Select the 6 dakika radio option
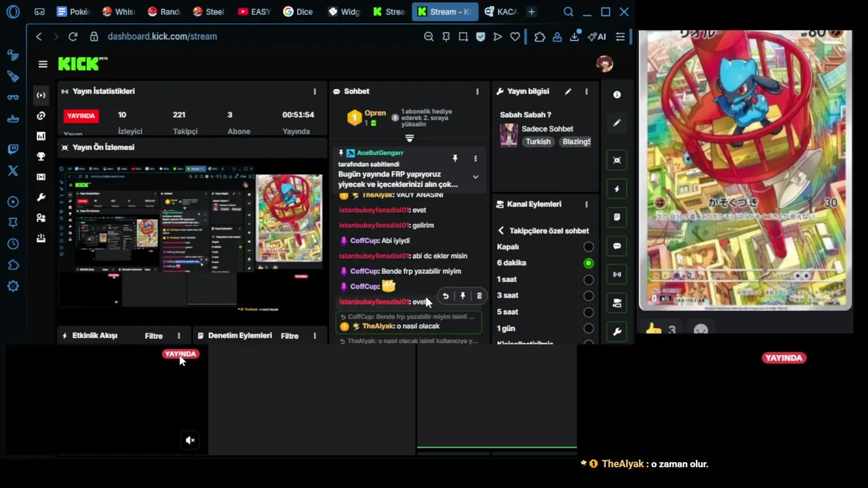Screen dimensions: 868x488 click(x=589, y=263)
